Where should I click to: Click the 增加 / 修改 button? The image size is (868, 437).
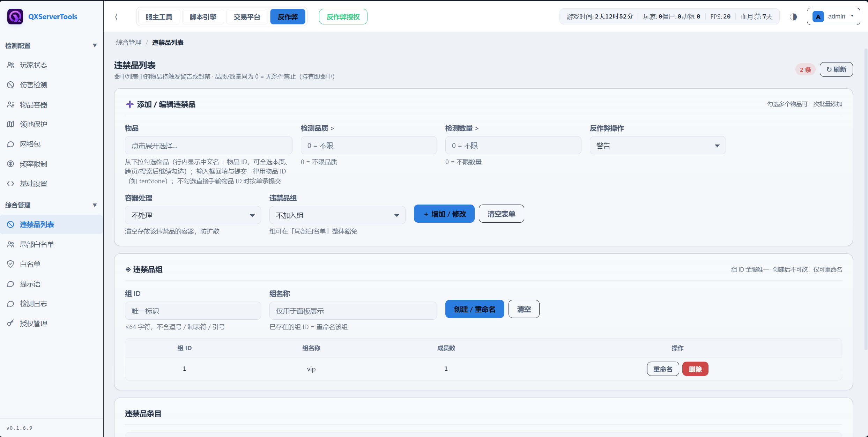(444, 214)
